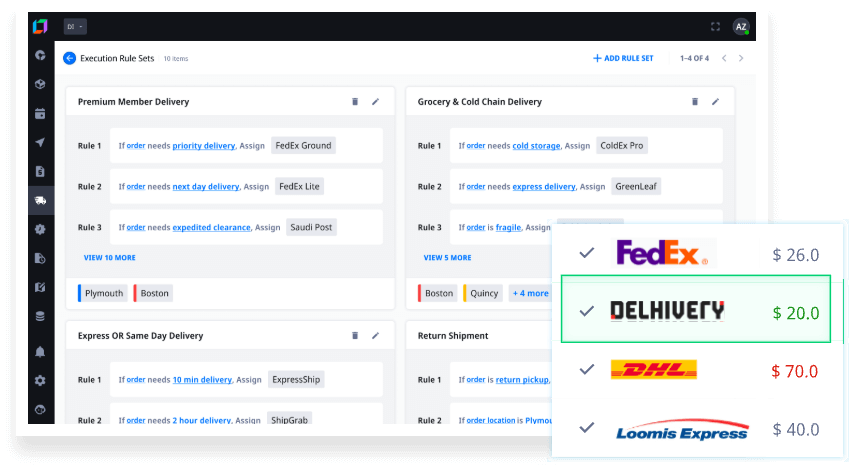Click the $ 70.0 DHL price

[x=795, y=371]
